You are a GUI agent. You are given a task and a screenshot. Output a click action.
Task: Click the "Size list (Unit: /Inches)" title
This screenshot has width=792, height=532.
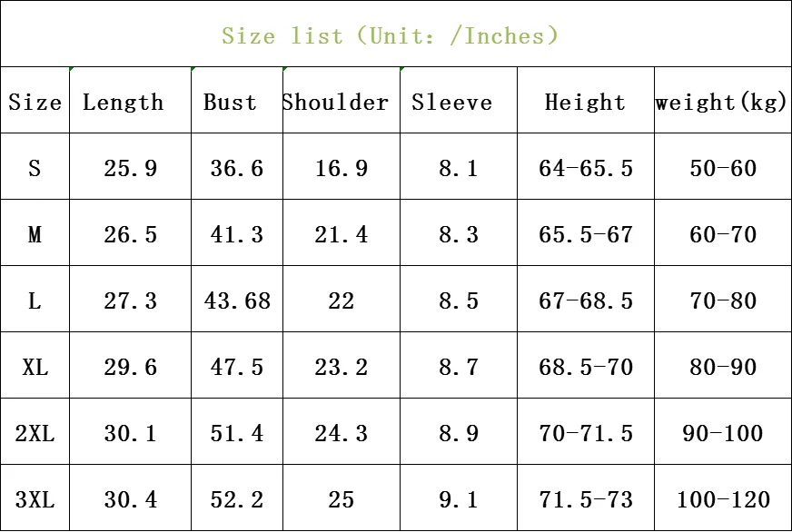(390, 36)
